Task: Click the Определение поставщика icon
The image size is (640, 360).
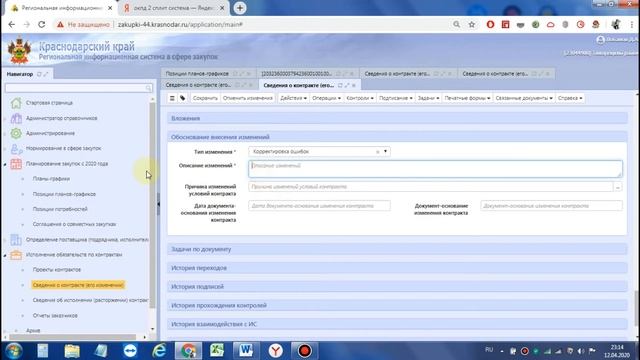Action: coord(16,240)
